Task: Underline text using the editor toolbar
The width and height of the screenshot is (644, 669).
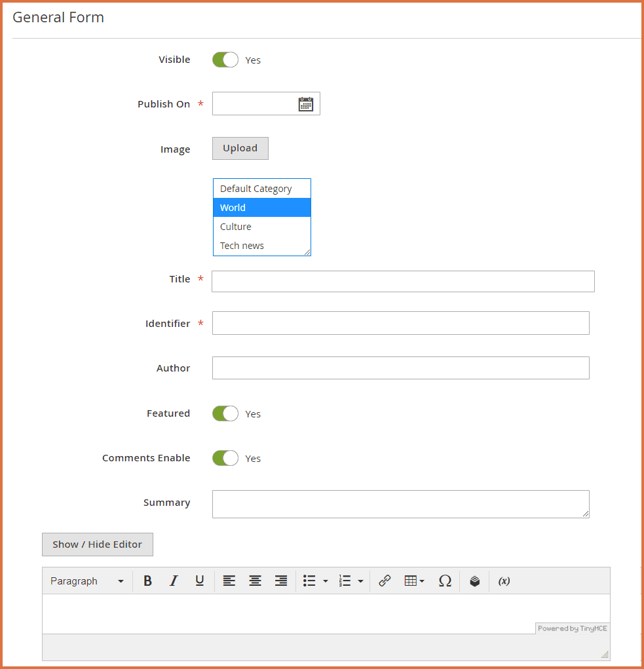Action: (200, 581)
